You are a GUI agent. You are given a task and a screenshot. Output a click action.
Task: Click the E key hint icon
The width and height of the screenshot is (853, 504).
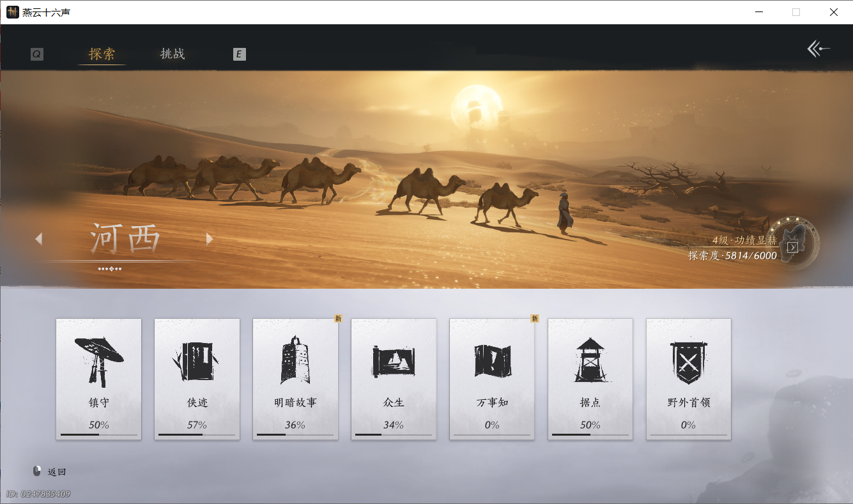239,54
